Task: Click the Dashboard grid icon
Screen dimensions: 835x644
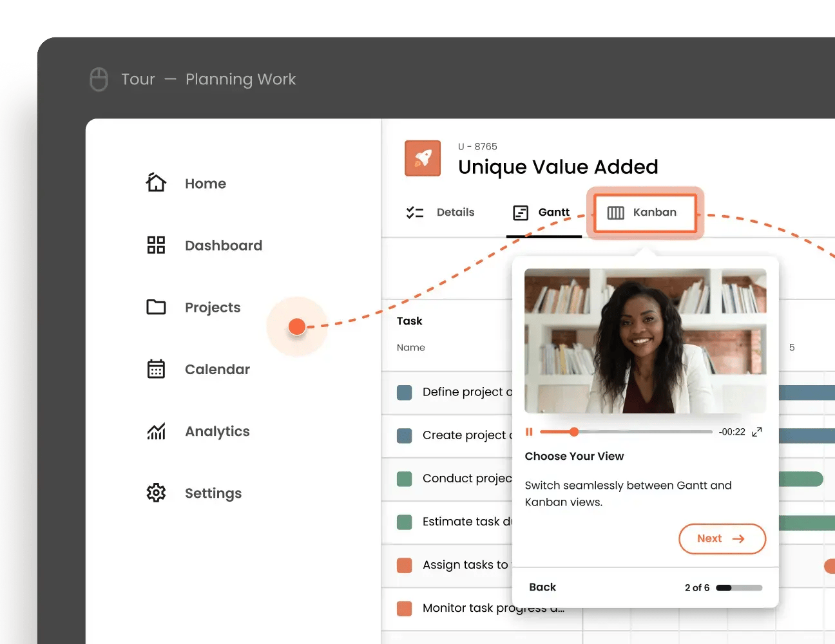Action: (156, 245)
